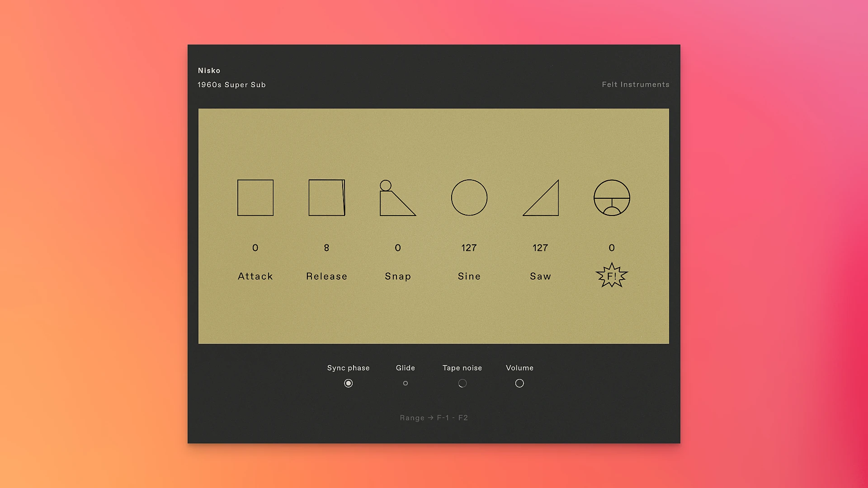868x488 pixels.
Task: Click the F! burst icon
Action: (611, 274)
